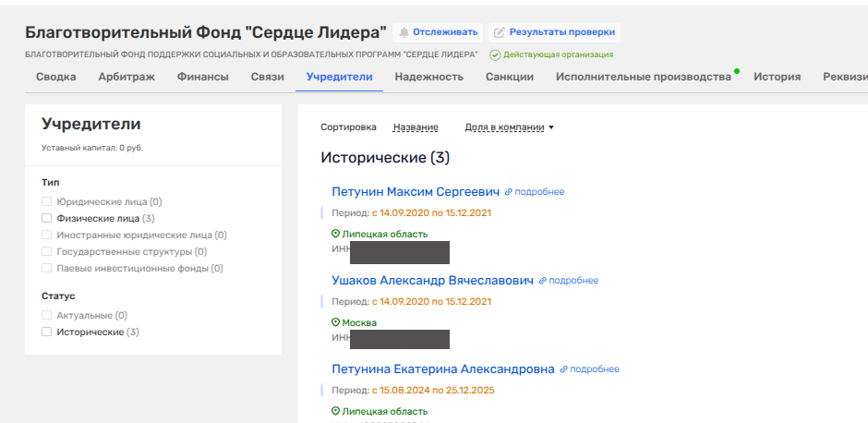The width and height of the screenshot is (868, 423).
Task: Click Москва region under Ушаков
Action: click(359, 322)
